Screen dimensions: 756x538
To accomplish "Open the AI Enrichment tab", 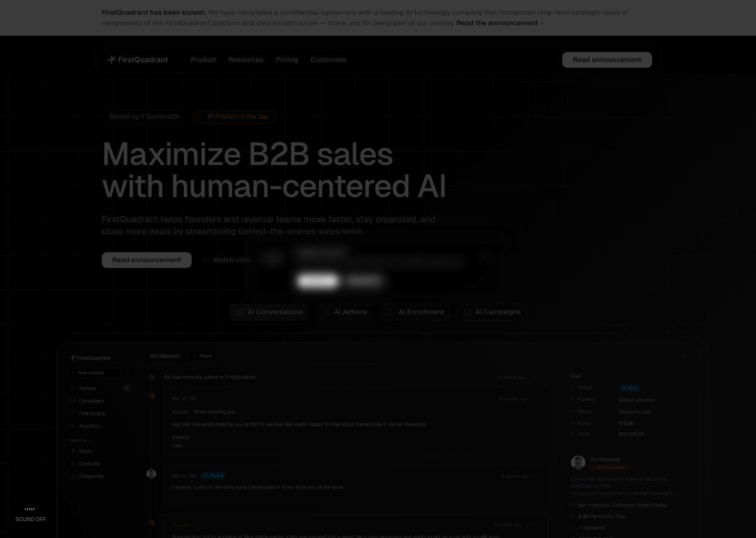I will pos(415,312).
